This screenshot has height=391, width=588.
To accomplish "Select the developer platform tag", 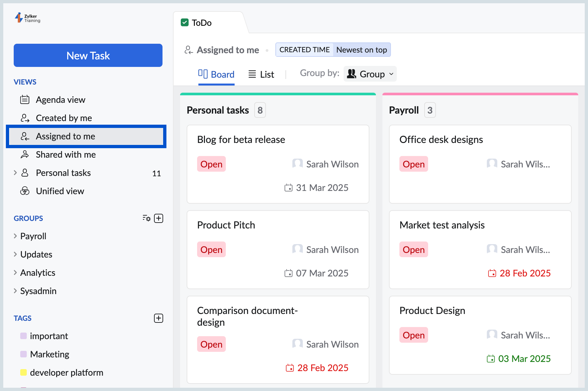I will [x=67, y=372].
